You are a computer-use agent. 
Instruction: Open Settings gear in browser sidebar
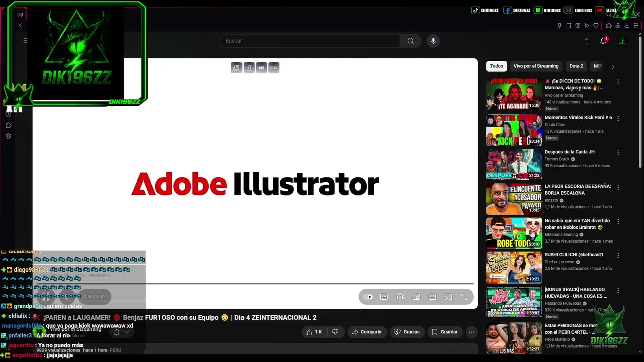(8, 136)
